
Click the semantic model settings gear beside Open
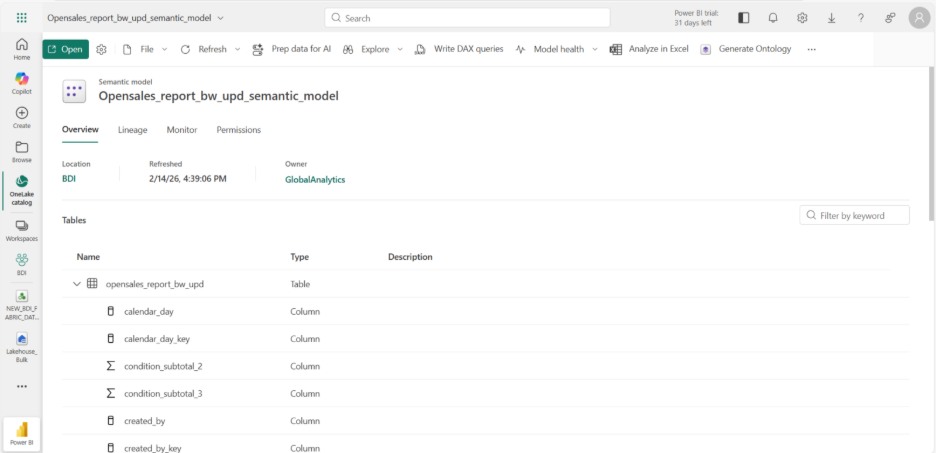(101, 49)
